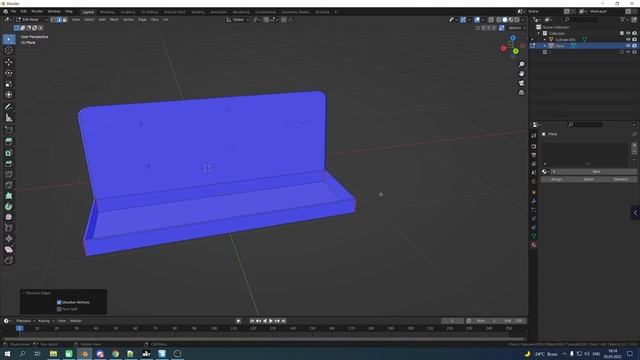The height and width of the screenshot is (360, 640).
Task: Play the animation in timeline
Action: 271,321
